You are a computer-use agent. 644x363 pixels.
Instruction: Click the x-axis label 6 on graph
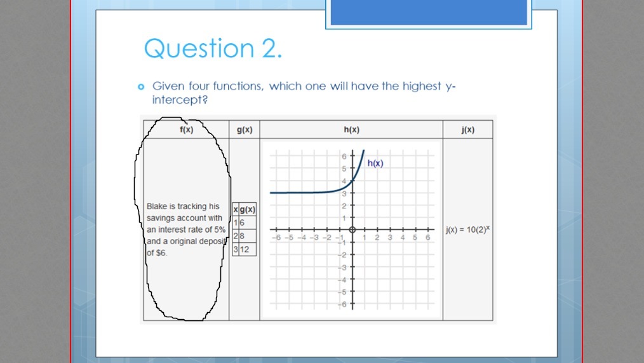coord(427,238)
